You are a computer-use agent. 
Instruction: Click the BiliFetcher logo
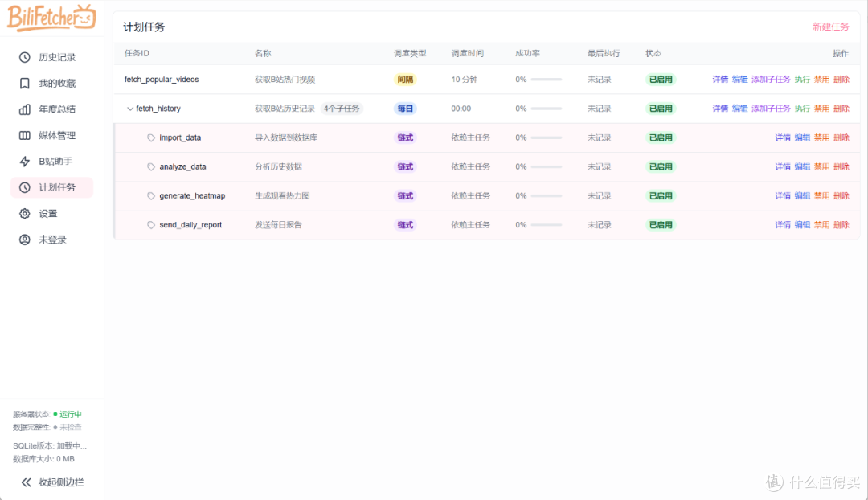(x=51, y=17)
